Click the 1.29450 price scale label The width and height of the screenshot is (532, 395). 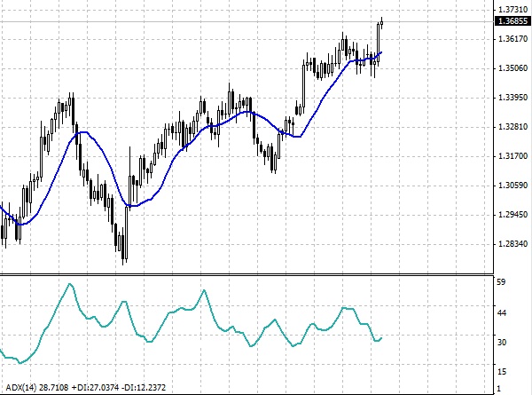pos(513,215)
